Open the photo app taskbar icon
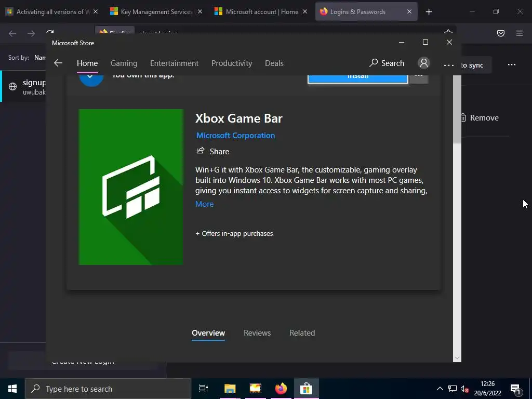 [x=255, y=389]
